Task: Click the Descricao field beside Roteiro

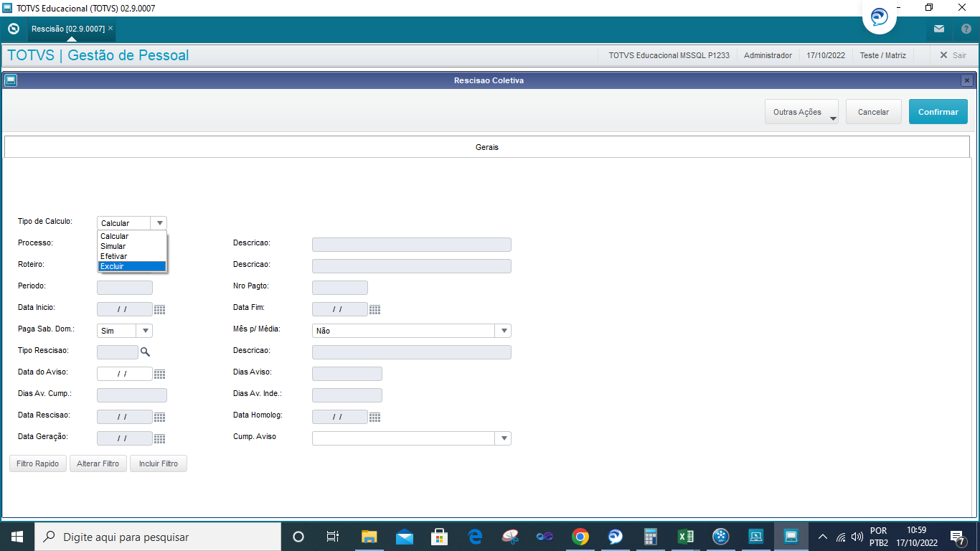Action: (412, 266)
